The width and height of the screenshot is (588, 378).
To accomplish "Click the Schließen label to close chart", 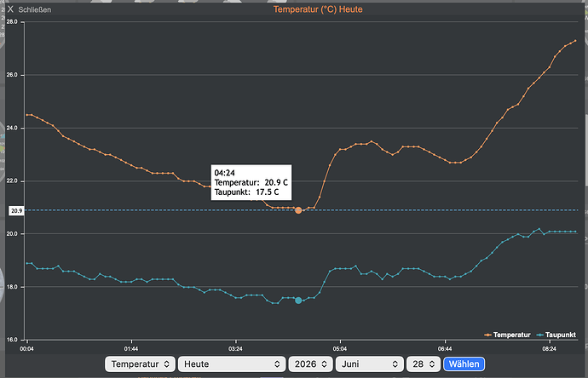I will point(34,9).
